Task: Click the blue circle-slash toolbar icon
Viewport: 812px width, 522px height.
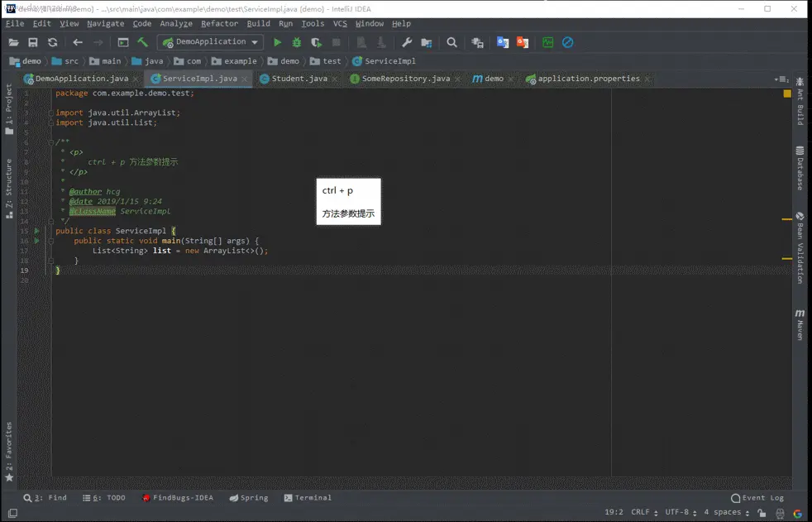Action: [567, 42]
